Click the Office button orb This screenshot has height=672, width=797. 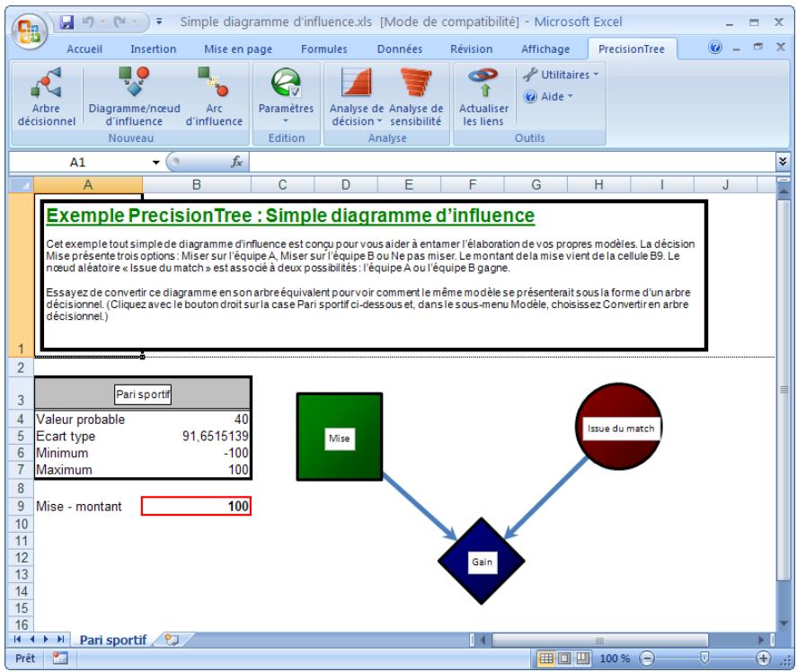click(x=29, y=31)
